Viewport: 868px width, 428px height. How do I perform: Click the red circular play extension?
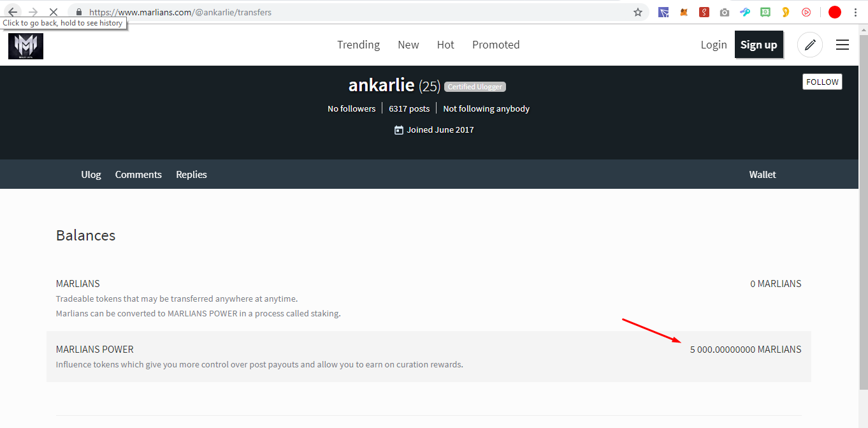(x=806, y=12)
